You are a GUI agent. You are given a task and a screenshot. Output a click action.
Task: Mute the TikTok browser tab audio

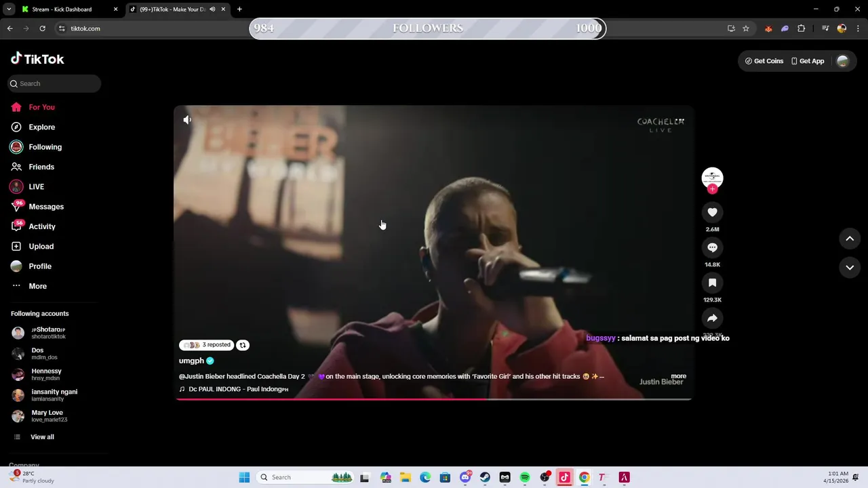[x=212, y=9]
